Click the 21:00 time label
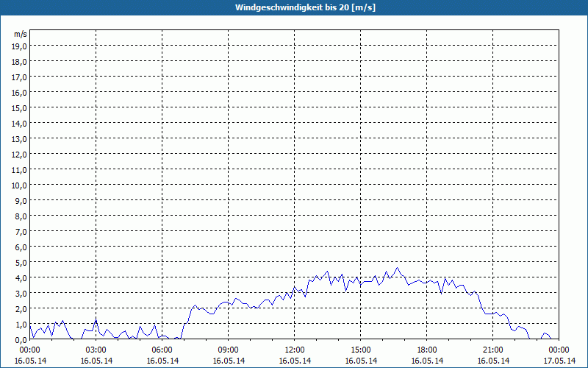Screen dimensions: 588x368 click(492, 350)
